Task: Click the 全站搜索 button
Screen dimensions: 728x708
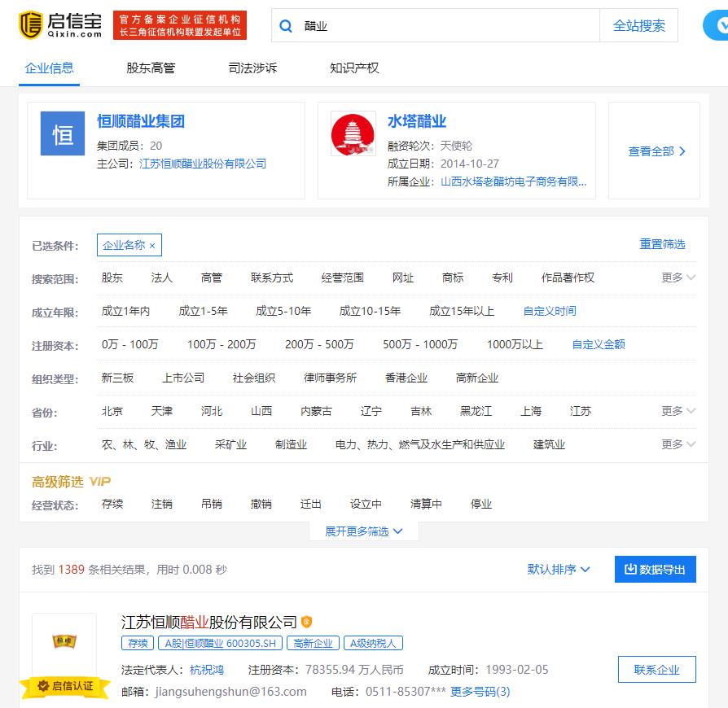Action: coord(638,26)
